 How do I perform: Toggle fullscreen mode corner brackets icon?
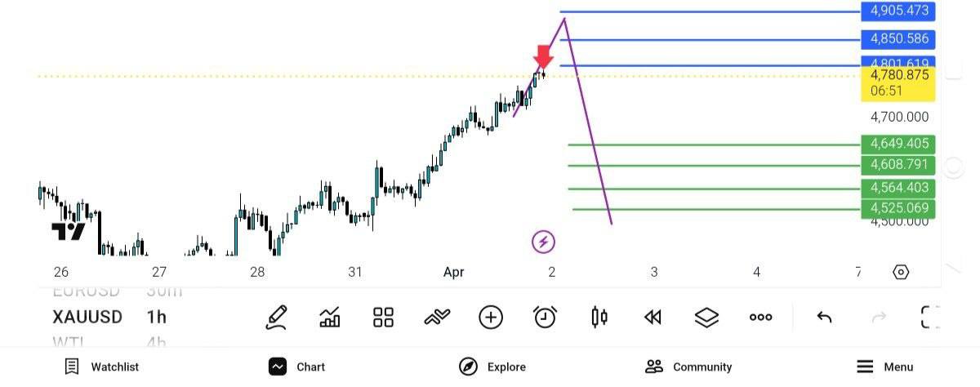[930, 318]
